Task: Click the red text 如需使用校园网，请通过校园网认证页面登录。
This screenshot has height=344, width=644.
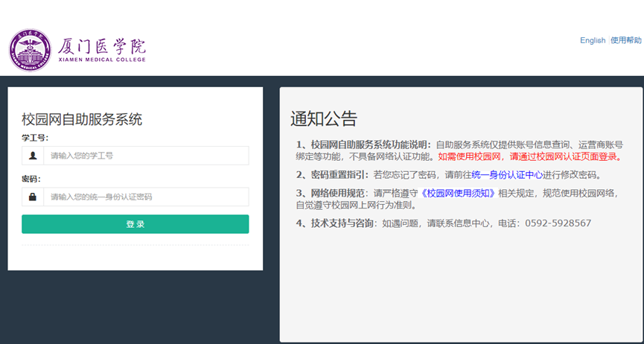Action: coord(531,156)
